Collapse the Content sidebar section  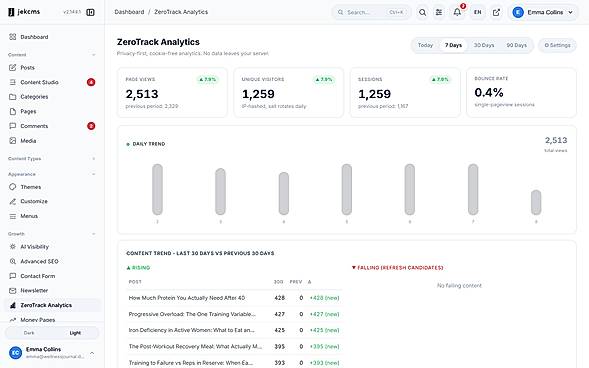(x=94, y=55)
